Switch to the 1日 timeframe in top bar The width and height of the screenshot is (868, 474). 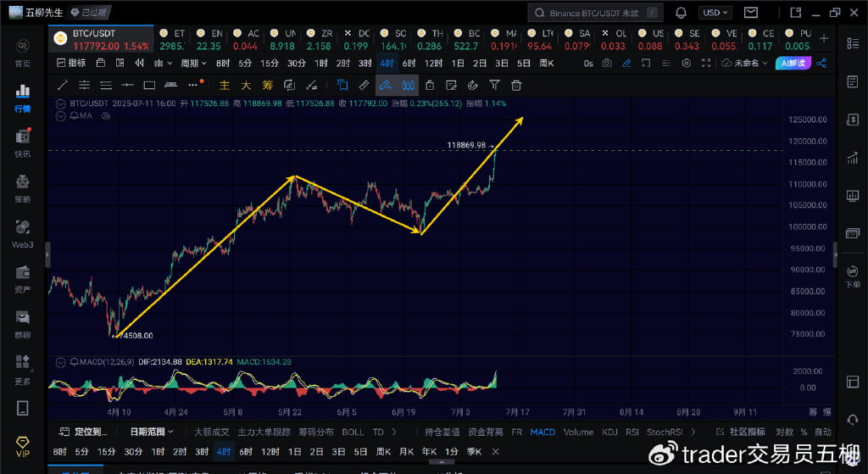click(x=457, y=63)
